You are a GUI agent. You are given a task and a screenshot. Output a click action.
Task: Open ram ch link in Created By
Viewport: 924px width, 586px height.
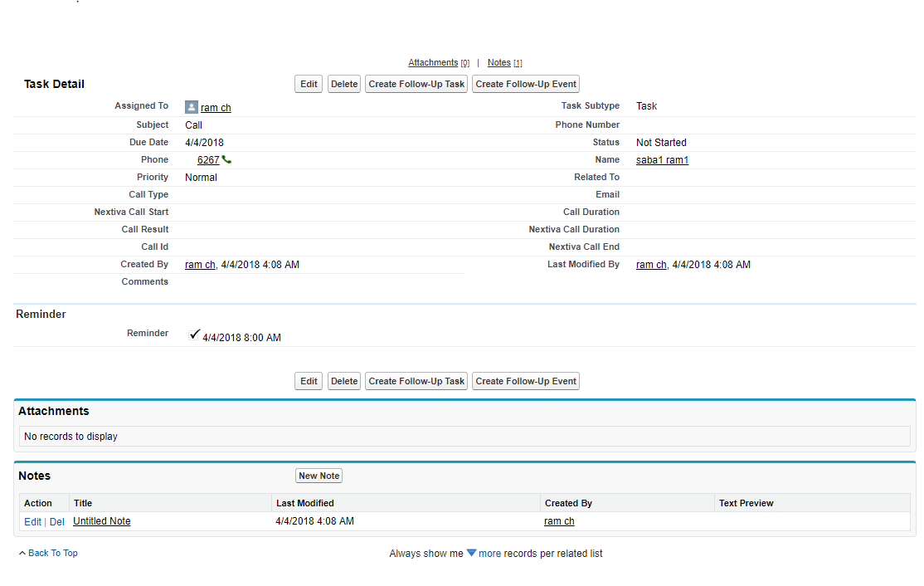pyautogui.click(x=201, y=265)
